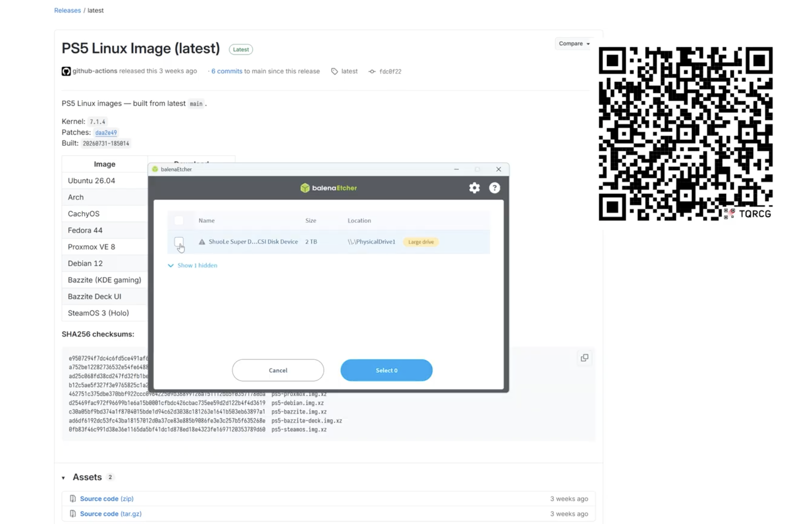Open the github-actions author link
The height and width of the screenshot is (524, 812).
pyautogui.click(x=95, y=71)
